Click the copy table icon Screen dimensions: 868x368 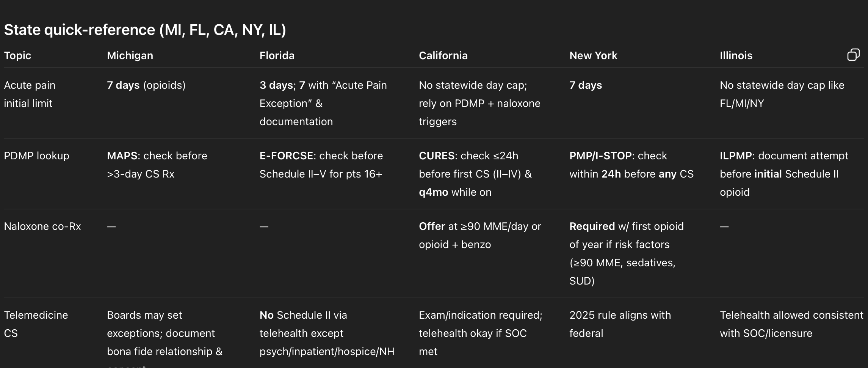point(853,55)
